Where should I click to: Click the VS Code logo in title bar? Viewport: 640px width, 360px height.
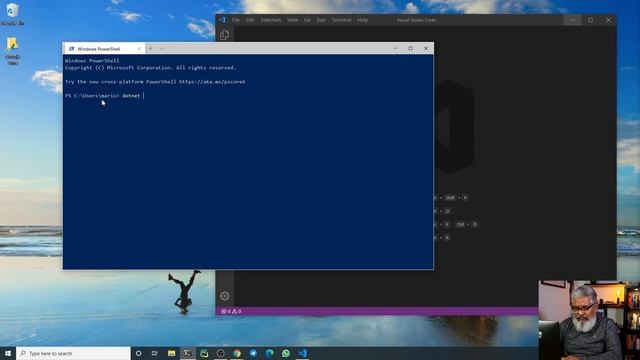tap(222, 20)
